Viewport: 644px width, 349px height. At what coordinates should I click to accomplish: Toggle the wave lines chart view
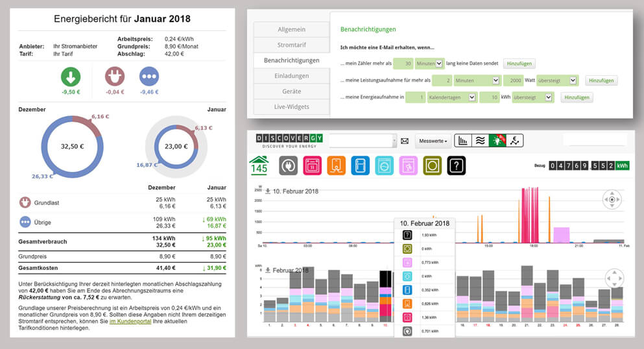(x=481, y=141)
